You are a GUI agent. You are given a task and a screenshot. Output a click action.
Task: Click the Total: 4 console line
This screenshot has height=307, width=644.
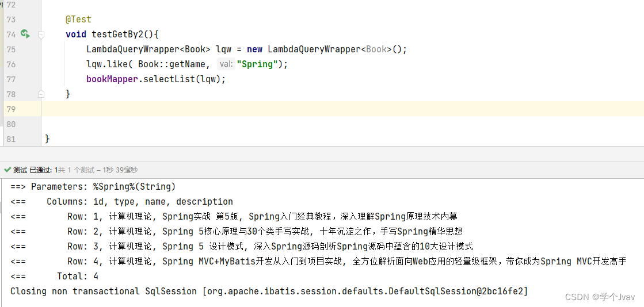[x=78, y=277]
